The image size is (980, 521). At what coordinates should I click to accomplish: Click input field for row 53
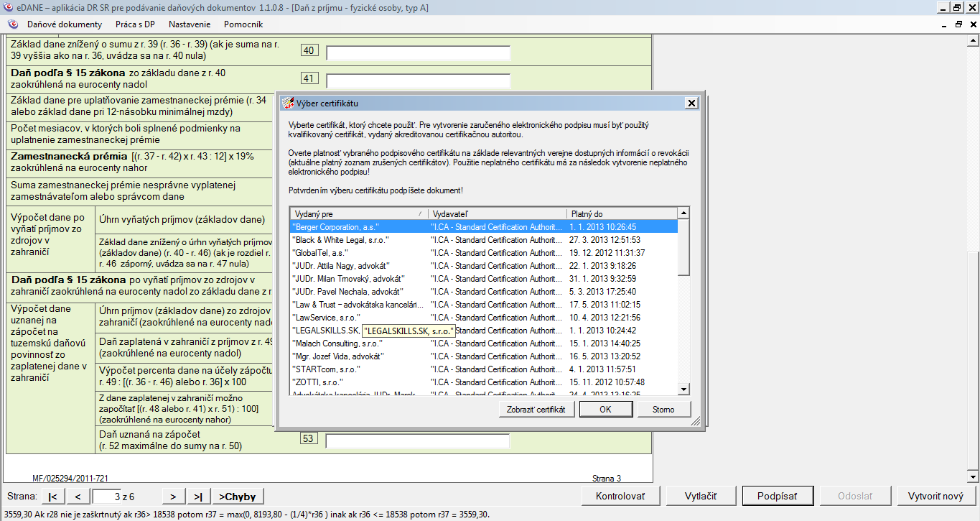tap(418, 441)
